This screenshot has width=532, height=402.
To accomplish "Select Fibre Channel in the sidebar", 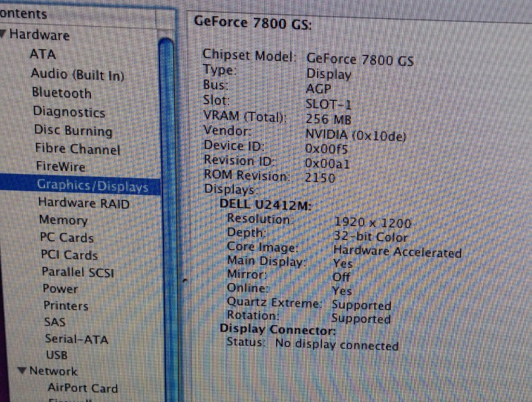I will [78, 149].
